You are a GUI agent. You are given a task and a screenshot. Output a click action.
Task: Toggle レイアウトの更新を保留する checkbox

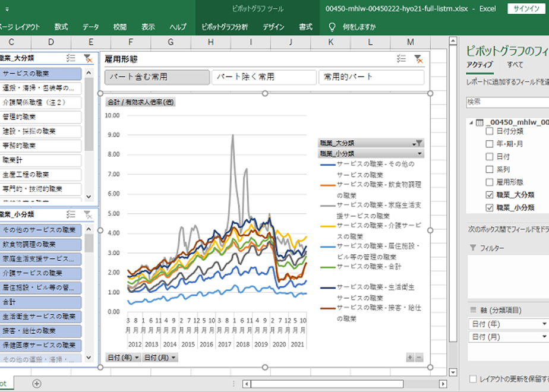point(473,379)
